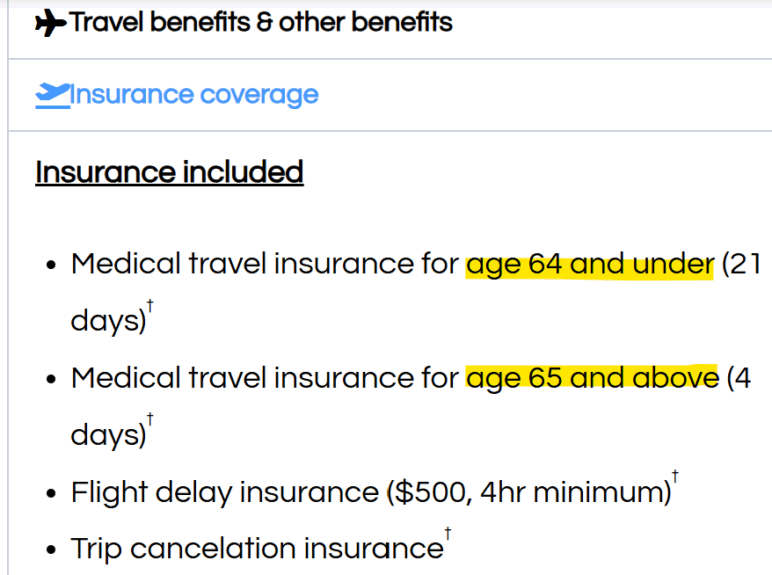Click the bullet before Flight delay insurance
The image size is (772, 575).
pyautogui.click(x=51, y=494)
